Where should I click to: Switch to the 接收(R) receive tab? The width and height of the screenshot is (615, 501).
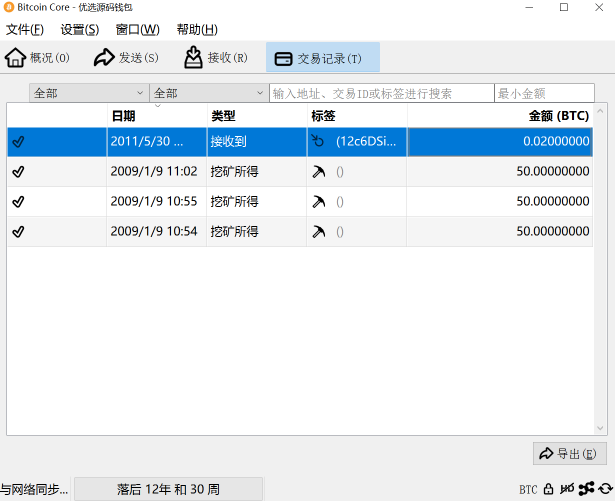(x=215, y=58)
